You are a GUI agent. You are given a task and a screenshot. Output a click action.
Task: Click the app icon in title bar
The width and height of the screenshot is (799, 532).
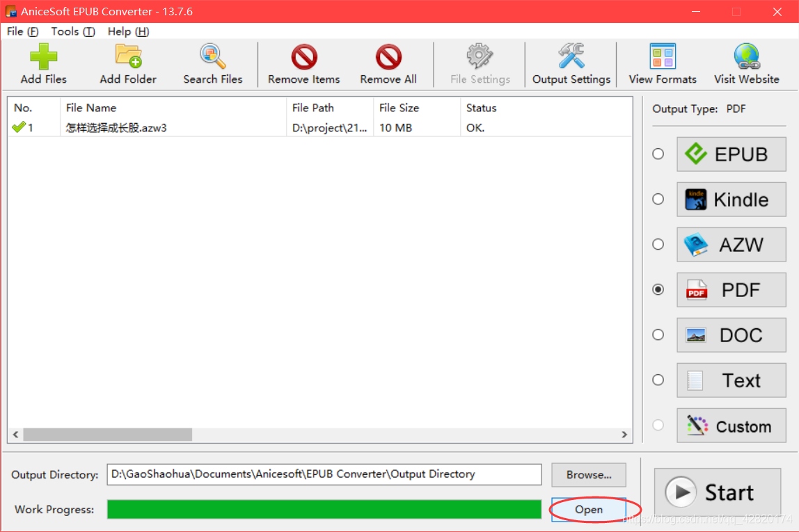(x=10, y=11)
